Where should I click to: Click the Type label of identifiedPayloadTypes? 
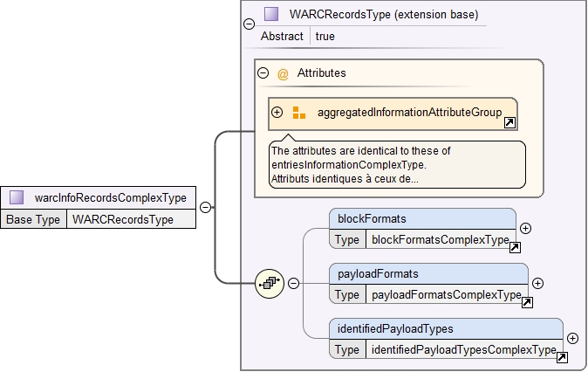(x=347, y=350)
